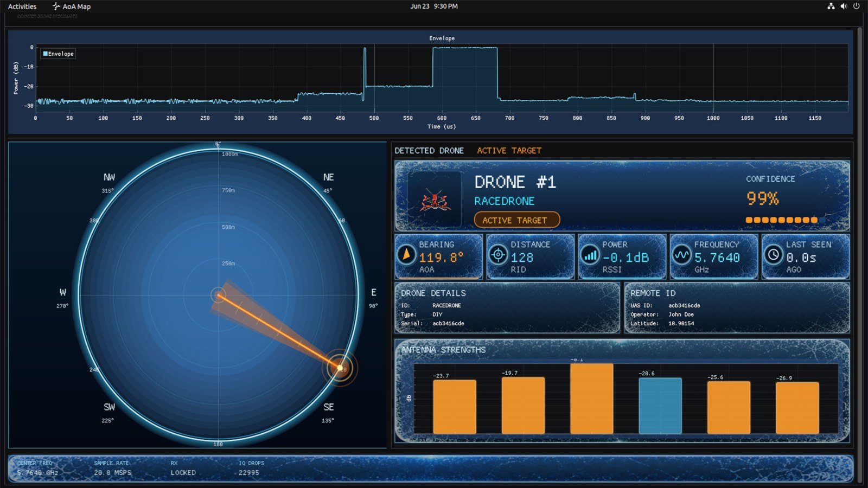Click the confidence level indicator dots

785,220
